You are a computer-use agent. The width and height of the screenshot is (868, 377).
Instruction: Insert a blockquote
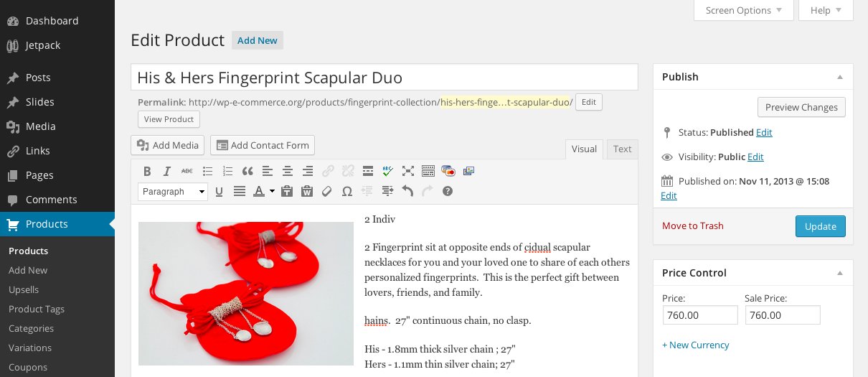(247, 171)
